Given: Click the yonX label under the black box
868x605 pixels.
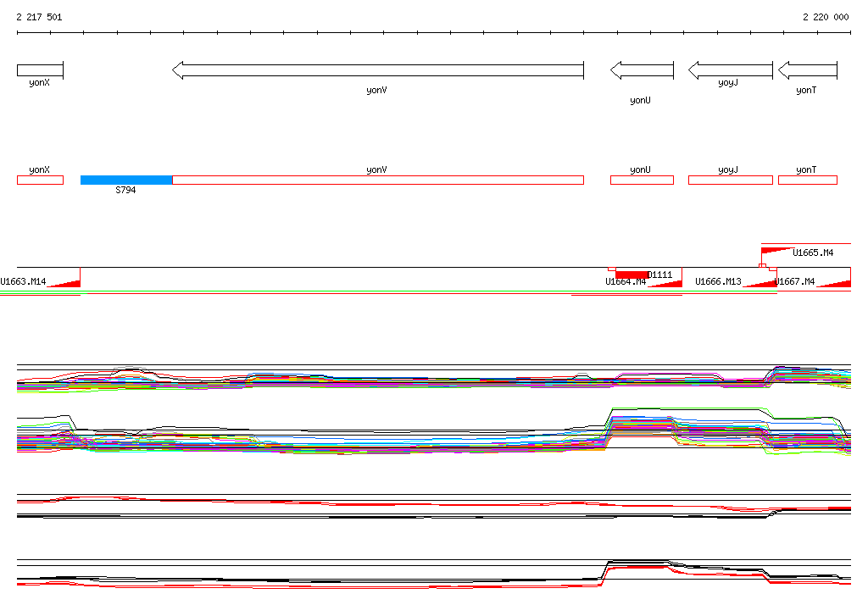Looking at the screenshot, I should (39, 82).
